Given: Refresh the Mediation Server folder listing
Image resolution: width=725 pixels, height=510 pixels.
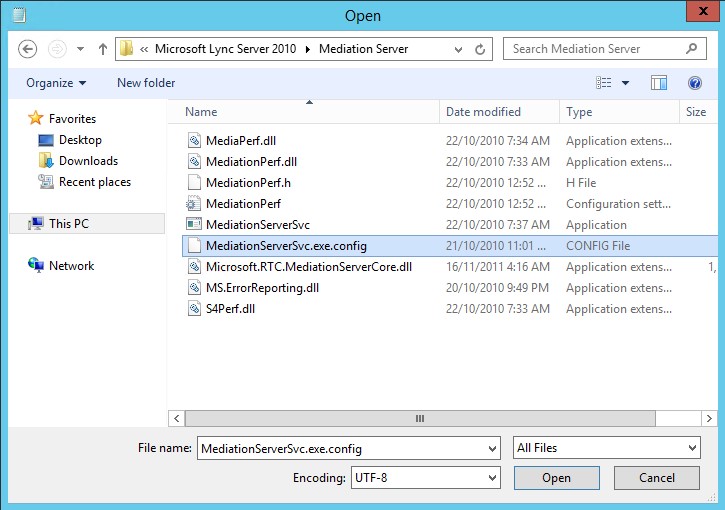Looking at the screenshot, I should 481,49.
